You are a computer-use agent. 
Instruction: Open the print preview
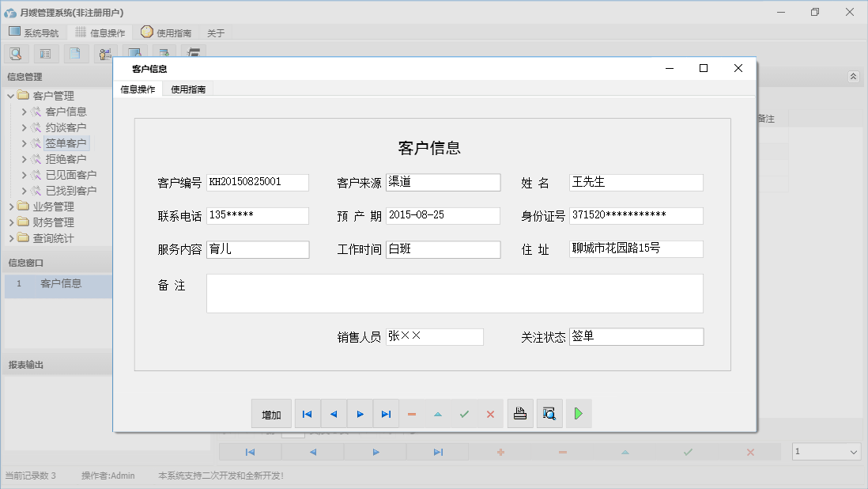click(549, 413)
